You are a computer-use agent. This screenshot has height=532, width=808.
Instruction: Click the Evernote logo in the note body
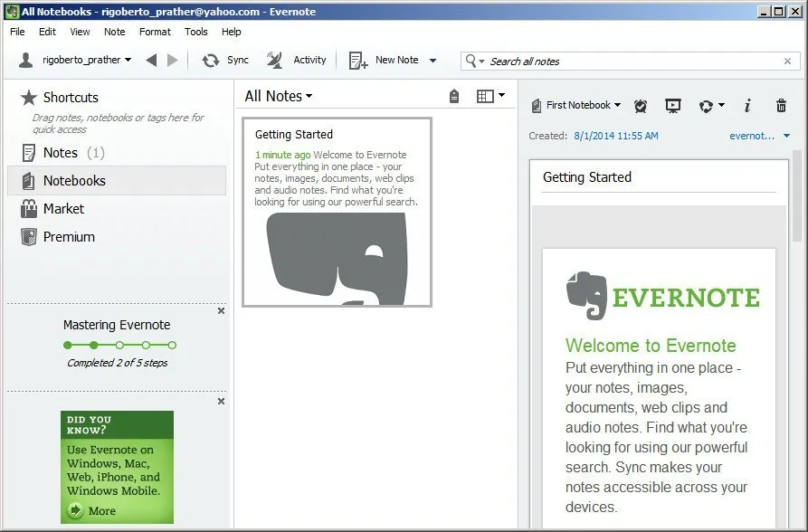662,297
